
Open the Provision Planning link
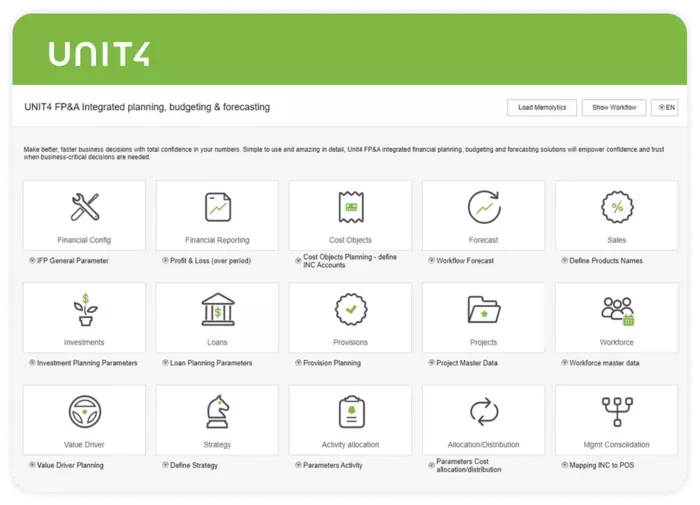click(328, 363)
